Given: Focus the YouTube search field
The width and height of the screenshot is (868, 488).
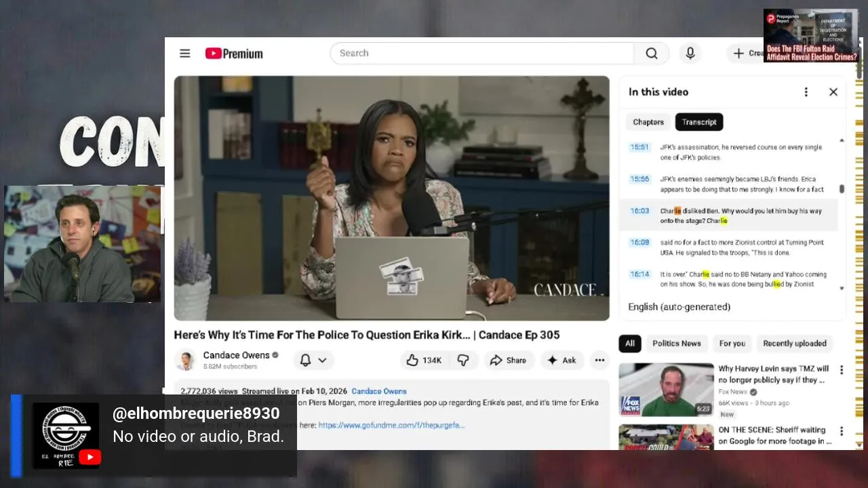Looking at the screenshot, I should [x=482, y=54].
